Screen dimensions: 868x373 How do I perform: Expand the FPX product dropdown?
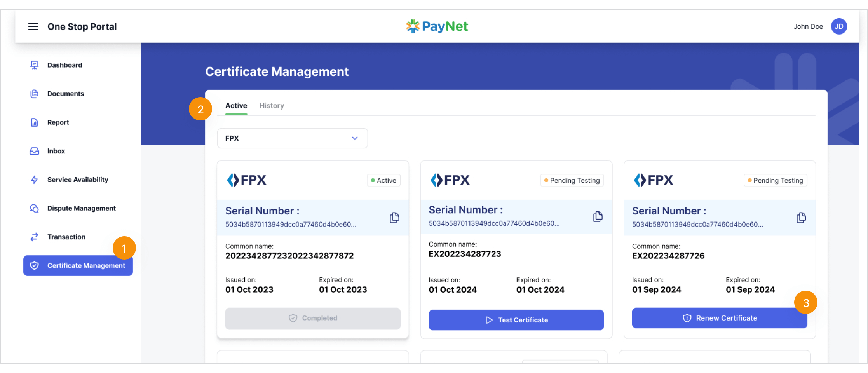(293, 138)
